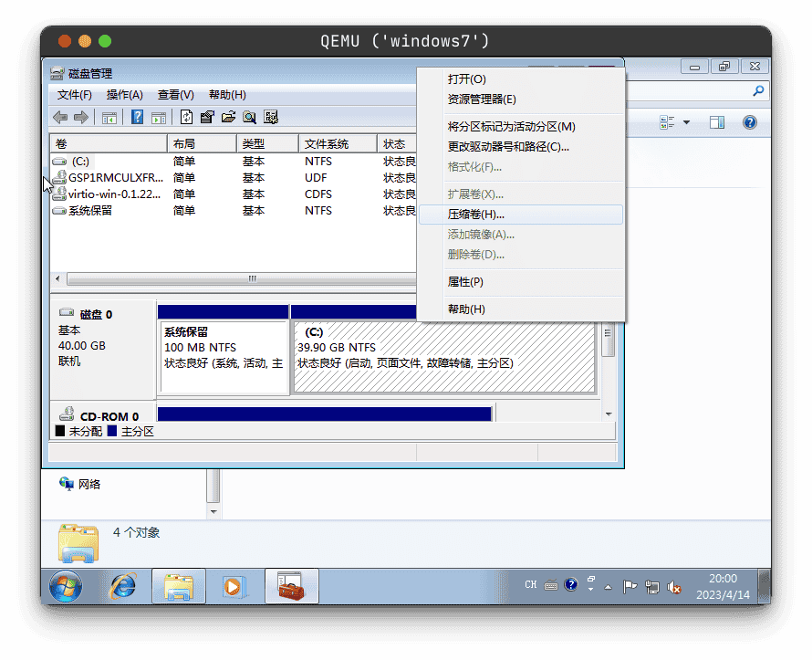Open the 文件(F) menu
The width and height of the screenshot is (812, 660).
tap(75, 95)
